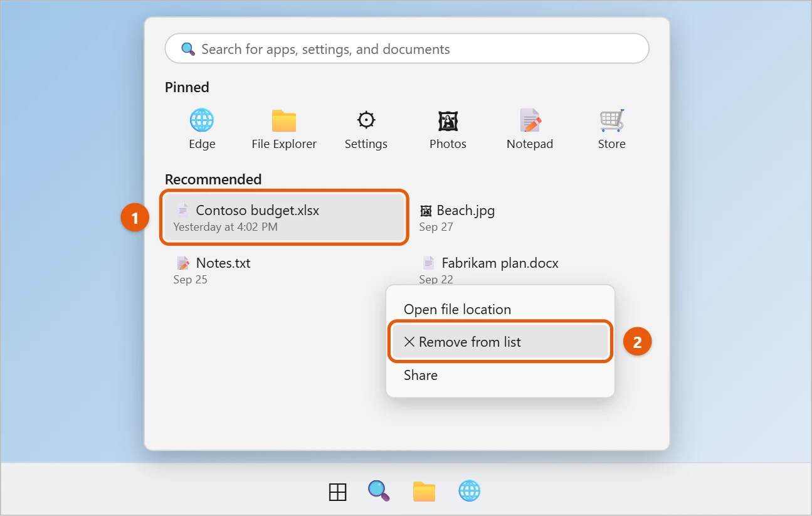Select Remove from list

(500, 342)
